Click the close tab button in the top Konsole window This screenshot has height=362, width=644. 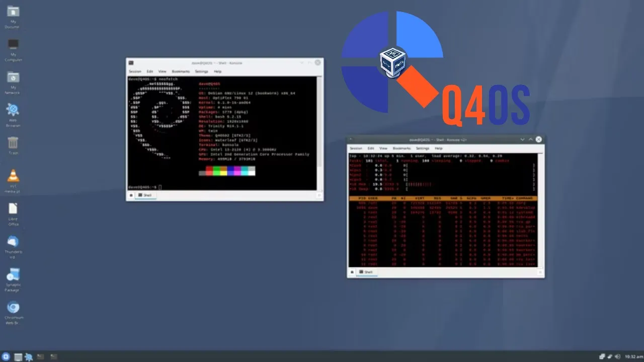(540, 272)
